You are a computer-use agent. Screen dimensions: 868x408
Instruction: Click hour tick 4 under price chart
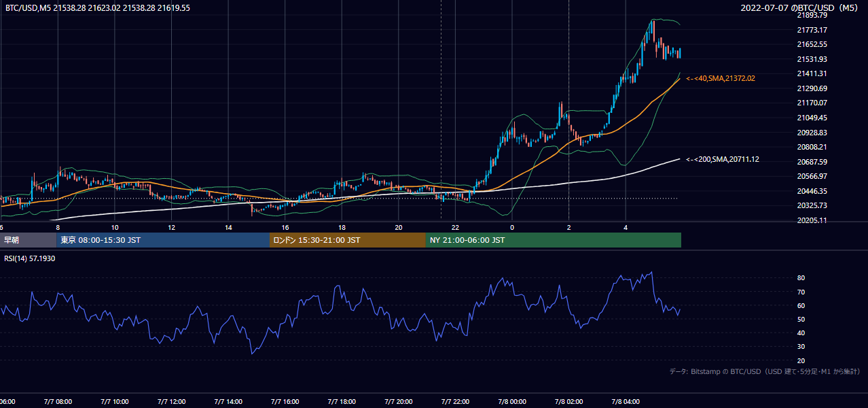(x=626, y=227)
